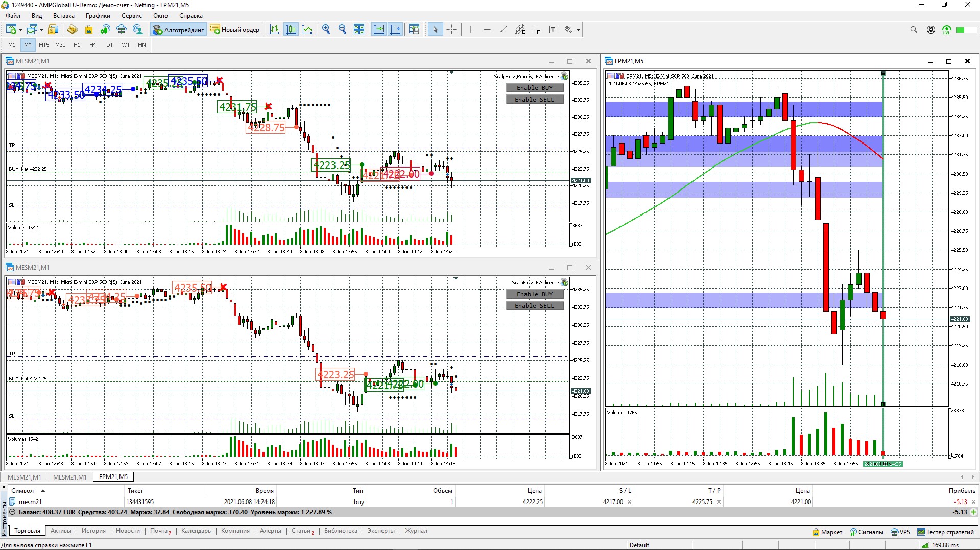Open the VPS cloud icon in toolbar
The image size is (980, 550).
122,30
